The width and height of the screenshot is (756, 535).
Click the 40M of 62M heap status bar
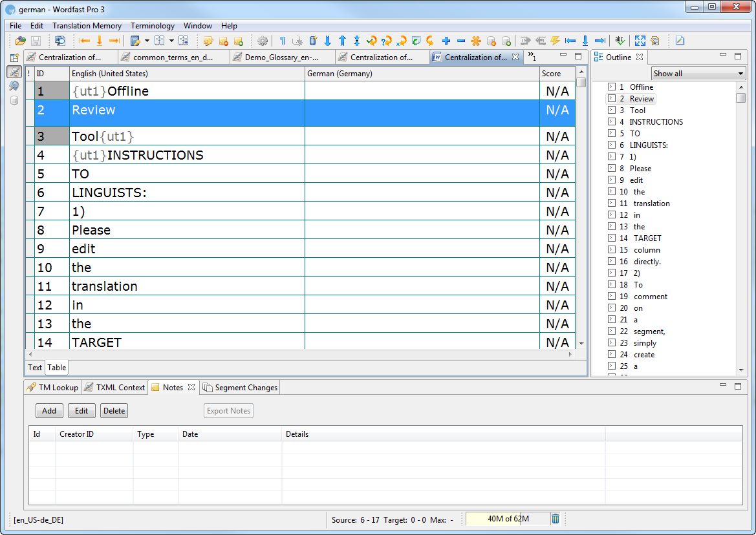pos(508,519)
